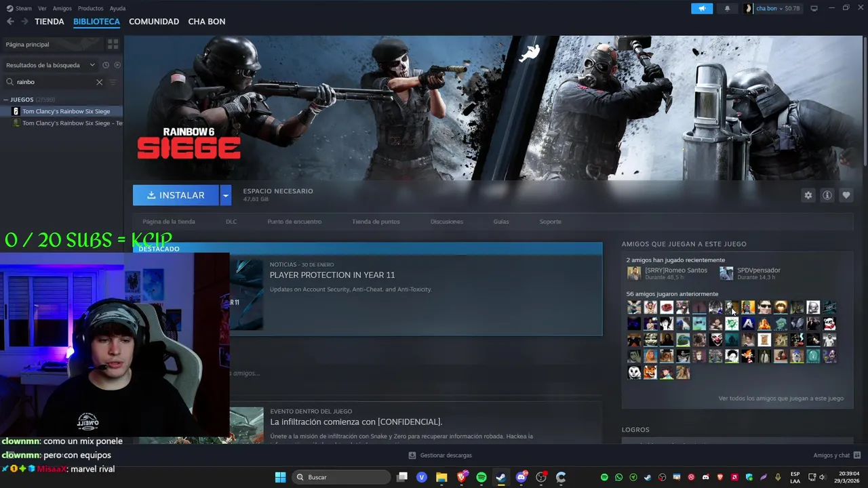Go to BIBLIOTECA section
Viewport: 868px width, 488px height.
point(96,22)
